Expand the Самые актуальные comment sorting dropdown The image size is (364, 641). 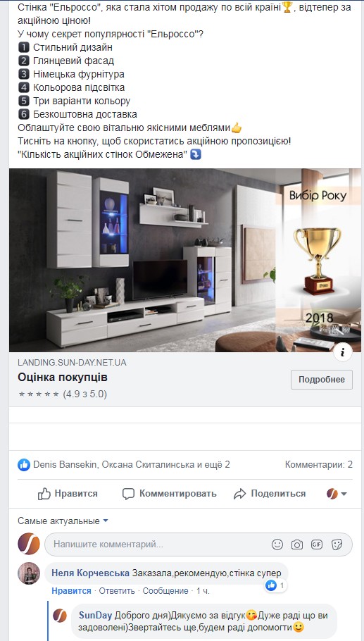pos(63,521)
